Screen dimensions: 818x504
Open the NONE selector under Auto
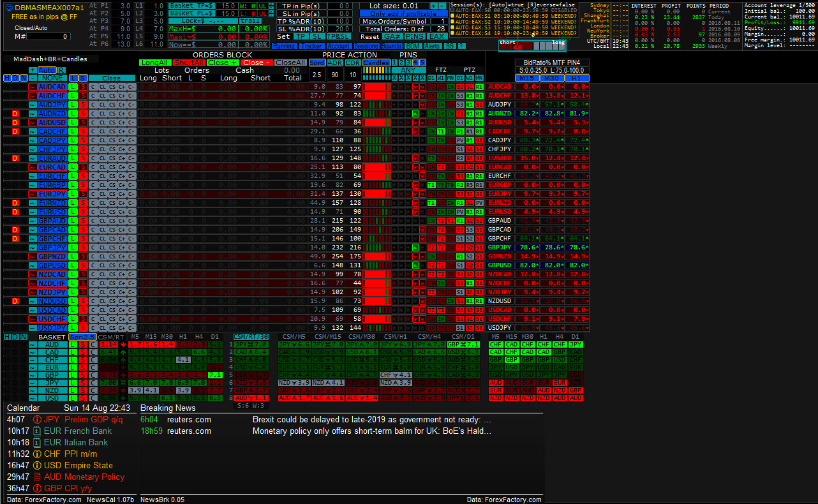pos(52,78)
